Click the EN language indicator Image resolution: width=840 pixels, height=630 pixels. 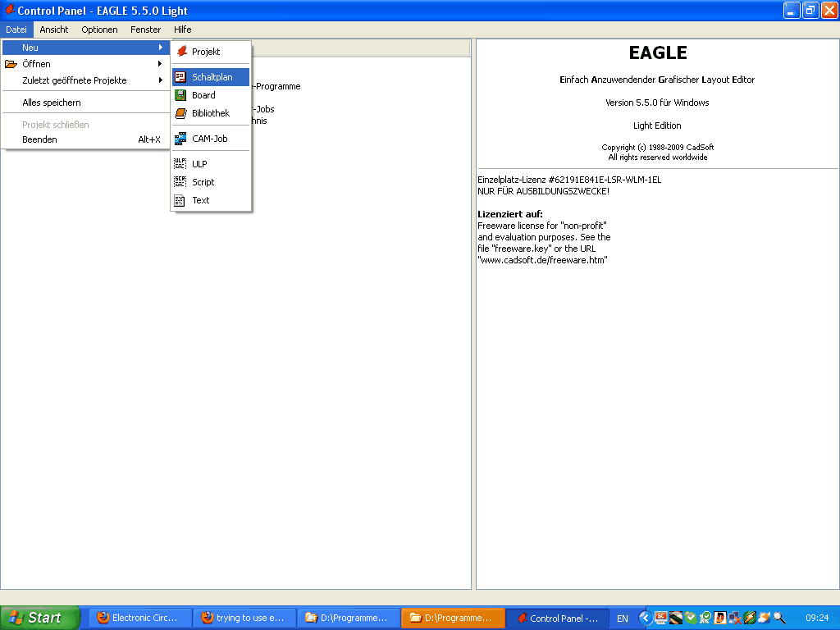point(623,619)
